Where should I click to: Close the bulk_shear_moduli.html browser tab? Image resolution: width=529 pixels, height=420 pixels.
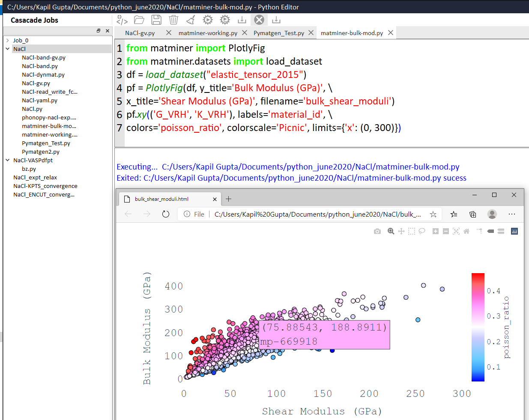coord(215,199)
